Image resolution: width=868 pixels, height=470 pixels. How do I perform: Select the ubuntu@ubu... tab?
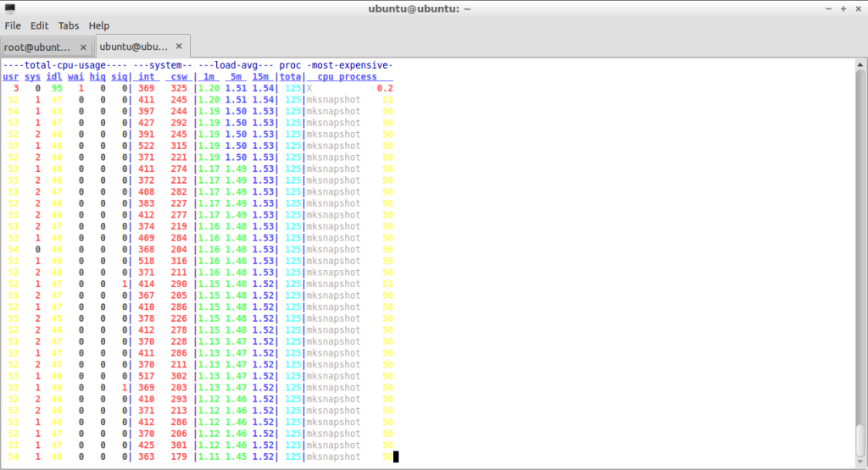pos(133,47)
